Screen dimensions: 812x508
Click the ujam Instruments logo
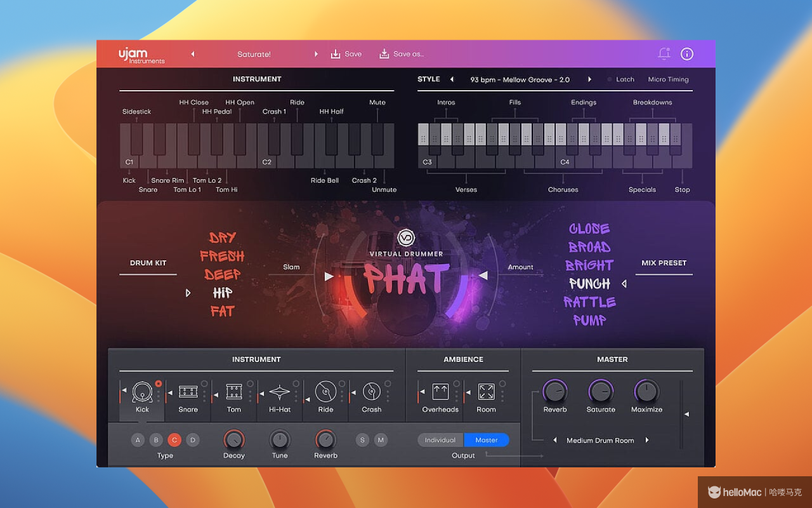click(141, 55)
